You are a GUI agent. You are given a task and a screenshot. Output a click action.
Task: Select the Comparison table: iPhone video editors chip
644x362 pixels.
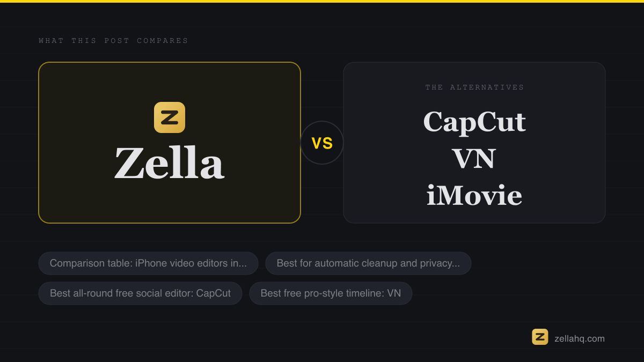(148, 263)
